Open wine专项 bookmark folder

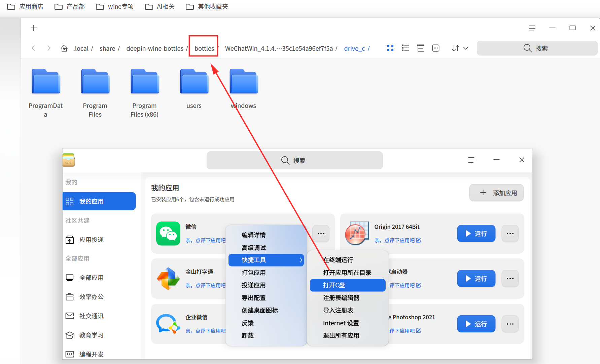[115, 6]
